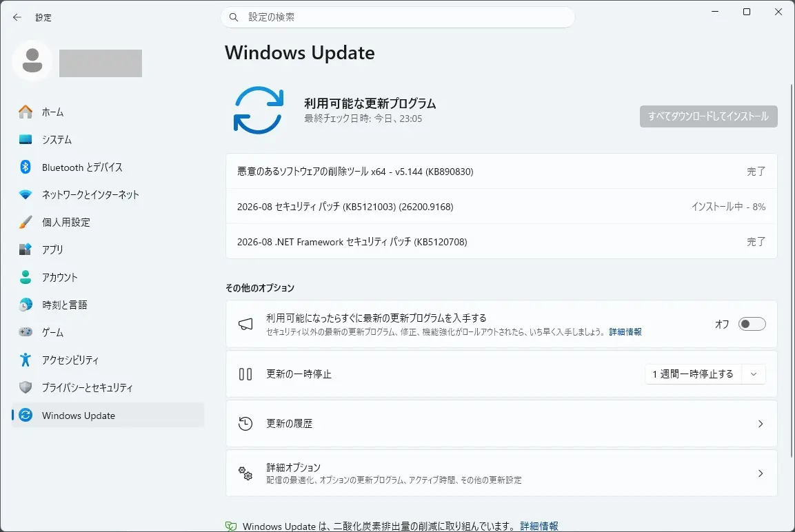Open the 1 週間一時停止する dropdown arrow

(754, 374)
